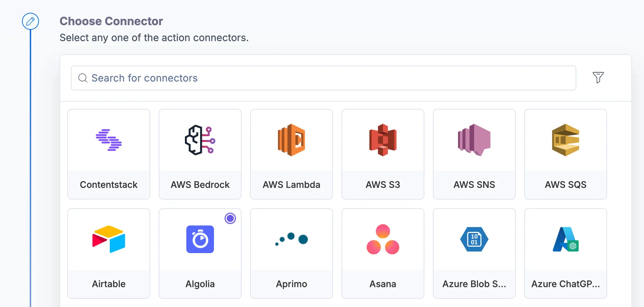
Task: Click the Choose Connector heading
Action: click(111, 21)
